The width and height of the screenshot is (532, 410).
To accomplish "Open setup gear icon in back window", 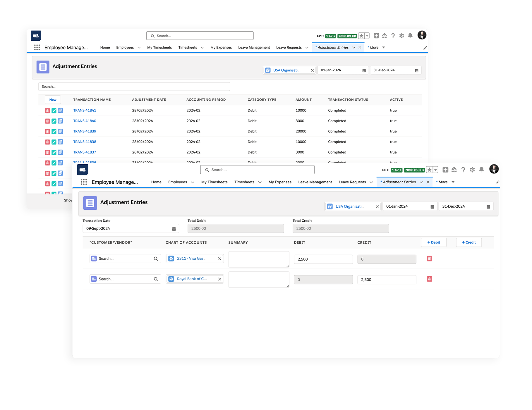I will click(401, 36).
